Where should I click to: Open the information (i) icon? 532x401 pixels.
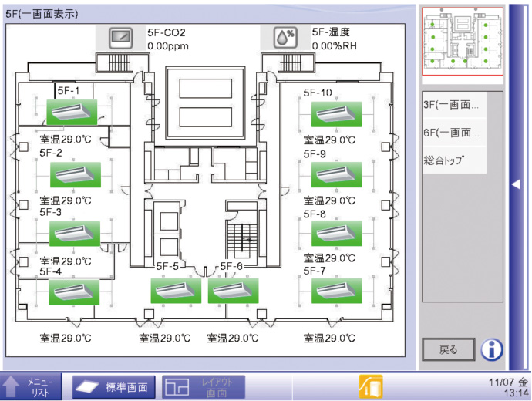[492, 349]
